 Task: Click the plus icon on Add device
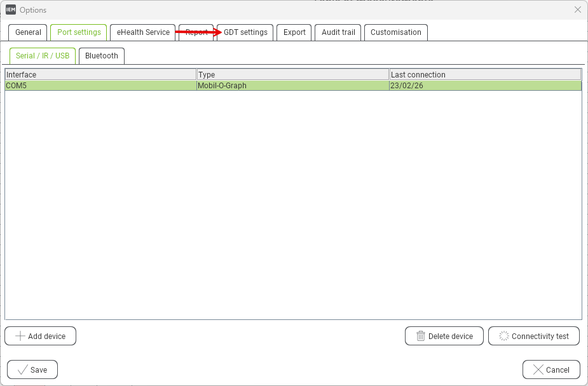point(20,336)
